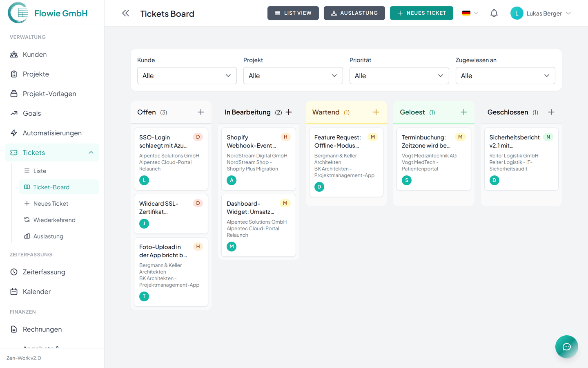588x368 pixels.
Task: Add ticket to In Bearbeitung column
Action: pyautogui.click(x=289, y=112)
